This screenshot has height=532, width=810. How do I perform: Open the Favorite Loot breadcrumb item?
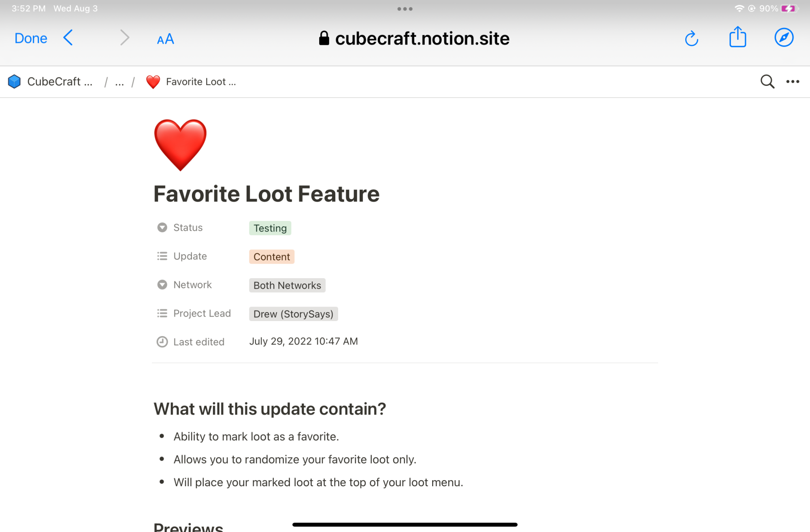coord(191,82)
